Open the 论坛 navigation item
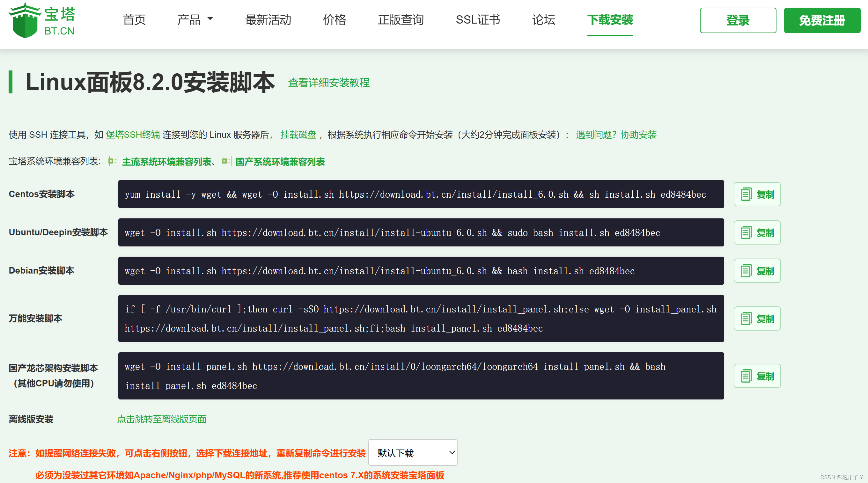This screenshot has height=483, width=868. pos(543,19)
